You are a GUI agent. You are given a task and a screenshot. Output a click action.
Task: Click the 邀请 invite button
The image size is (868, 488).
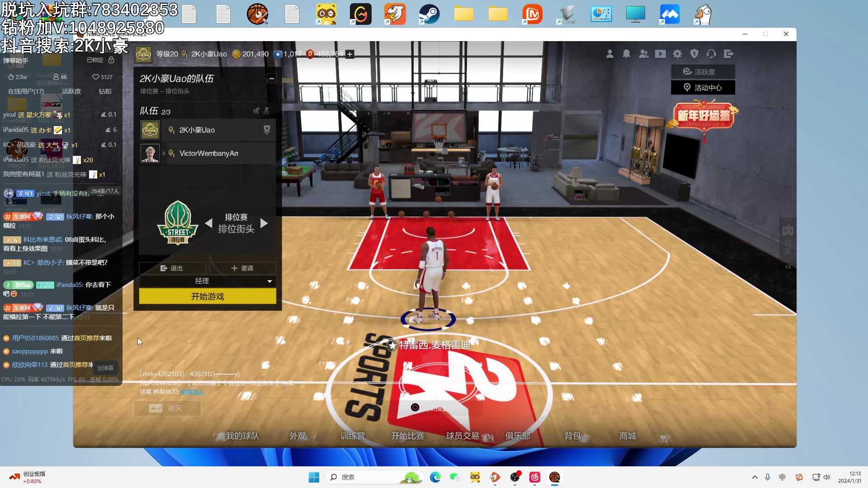click(x=242, y=268)
